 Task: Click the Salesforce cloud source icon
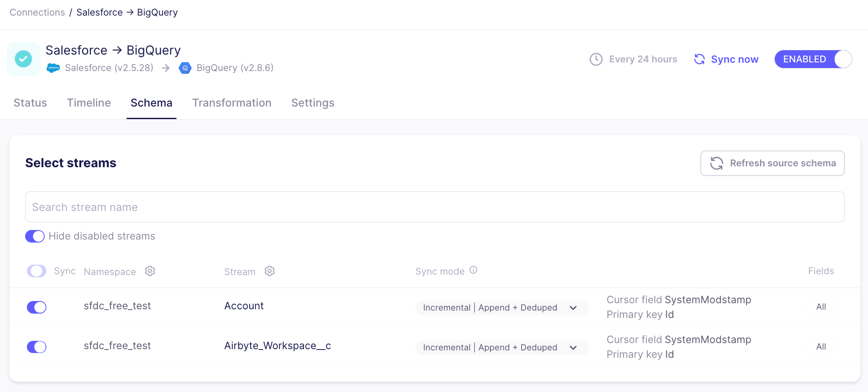click(x=53, y=68)
